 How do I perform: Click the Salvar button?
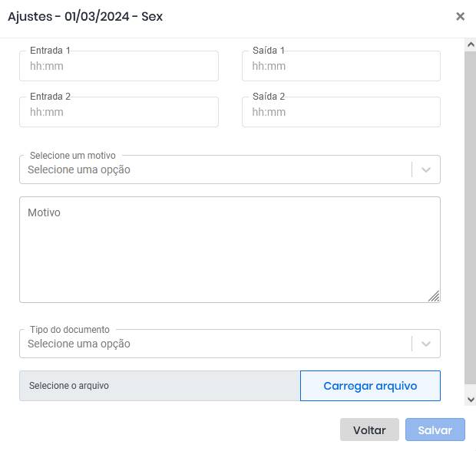435,430
